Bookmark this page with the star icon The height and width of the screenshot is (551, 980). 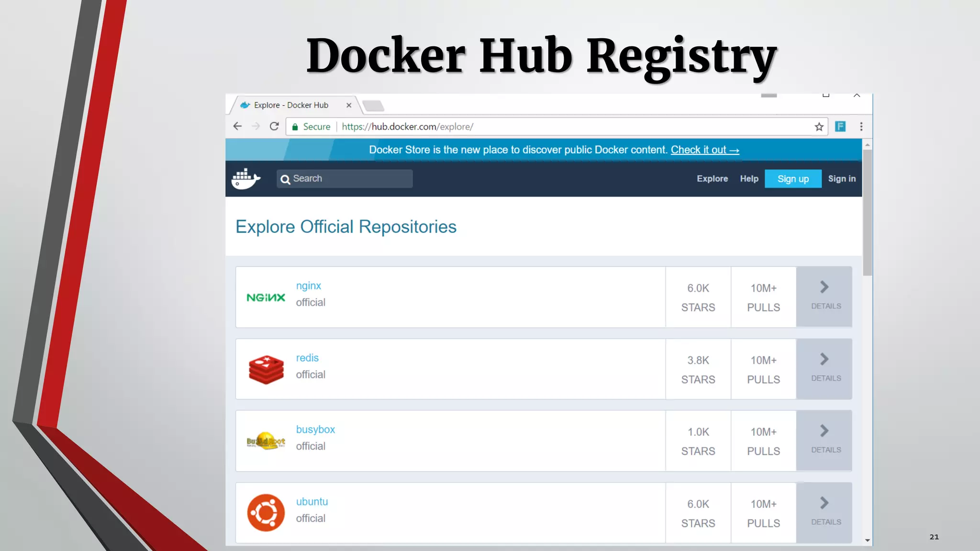819,127
